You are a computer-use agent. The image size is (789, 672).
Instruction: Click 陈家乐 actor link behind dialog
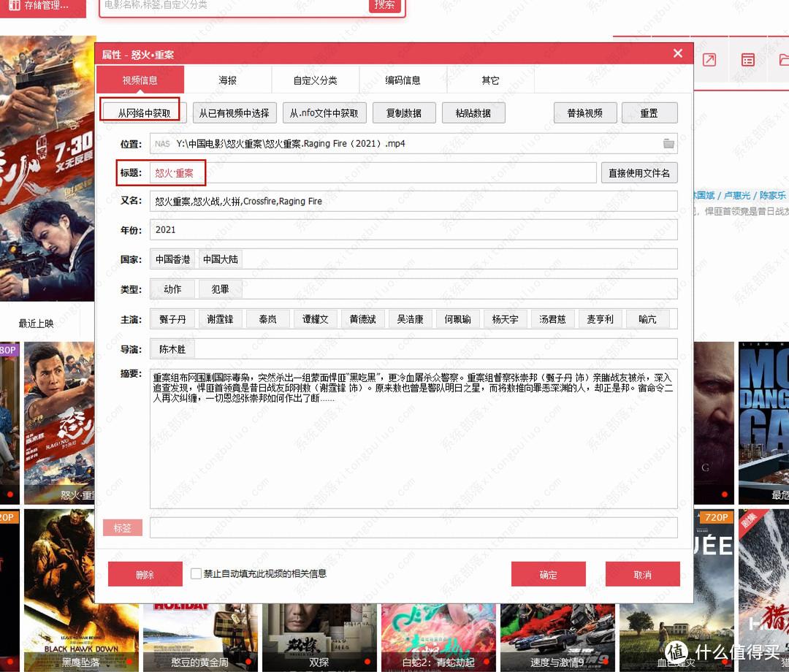(x=772, y=196)
